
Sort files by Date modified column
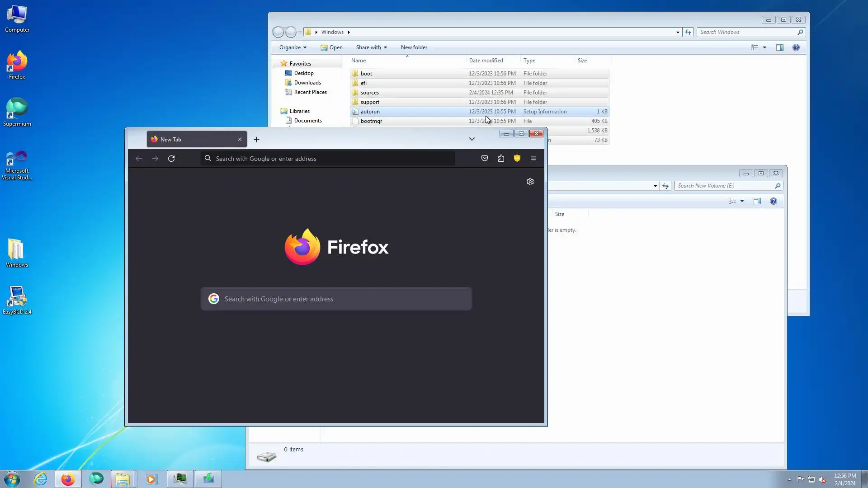click(486, 61)
